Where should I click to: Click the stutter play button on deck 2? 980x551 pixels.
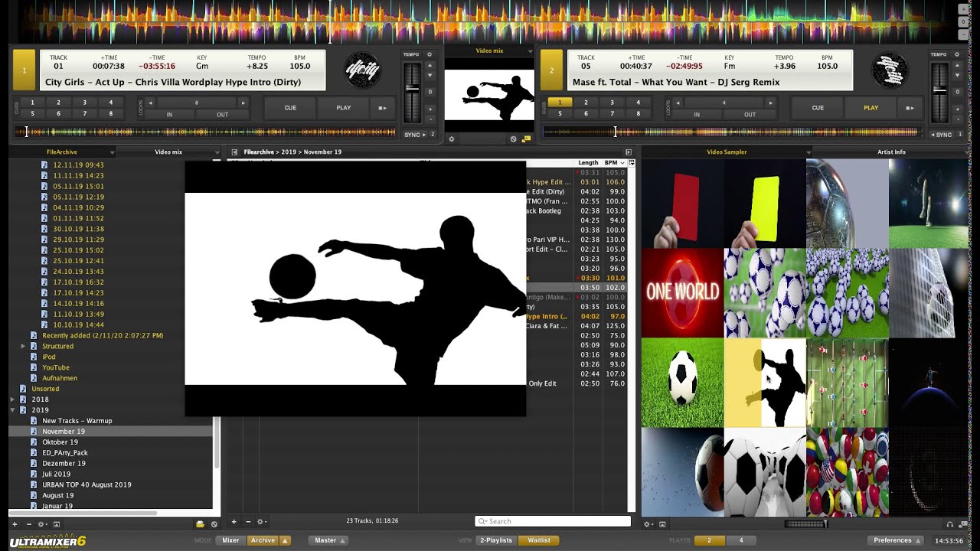(910, 108)
